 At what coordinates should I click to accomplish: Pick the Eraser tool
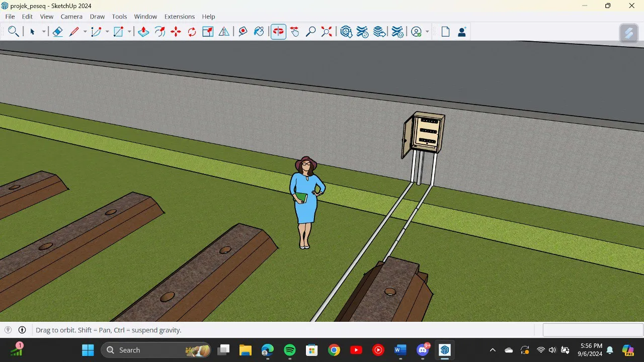(x=57, y=32)
